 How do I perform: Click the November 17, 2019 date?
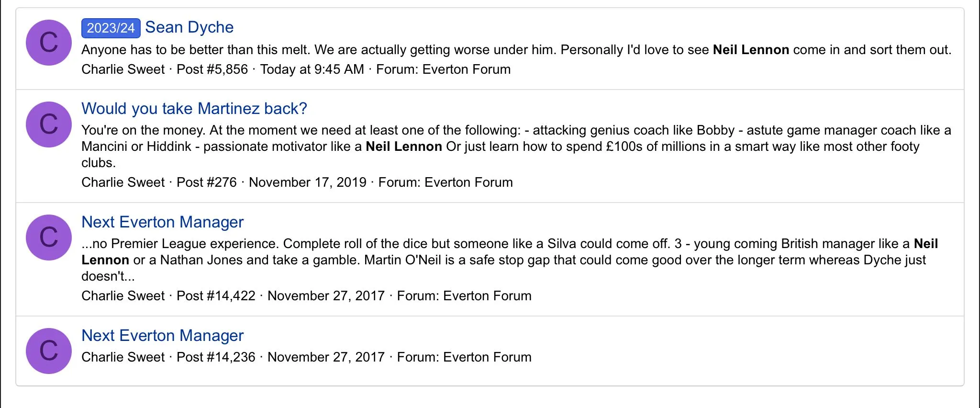[307, 182]
